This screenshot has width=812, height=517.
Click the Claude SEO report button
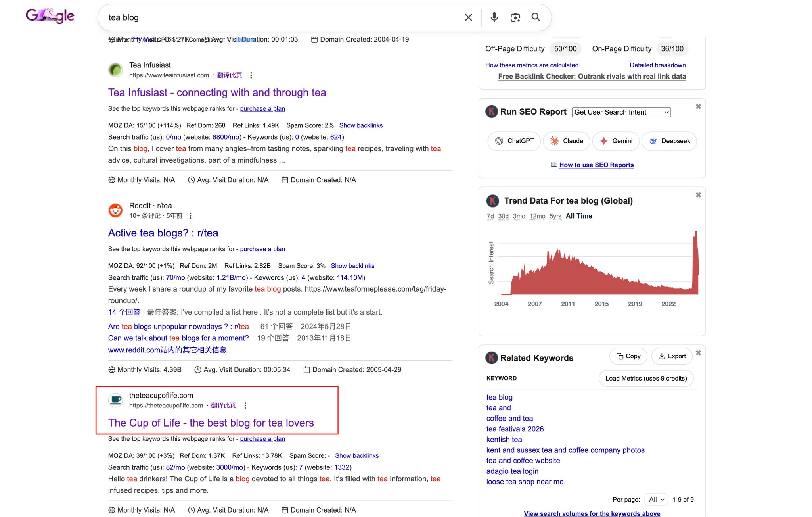pyautogui.click(x=567, y=141)
